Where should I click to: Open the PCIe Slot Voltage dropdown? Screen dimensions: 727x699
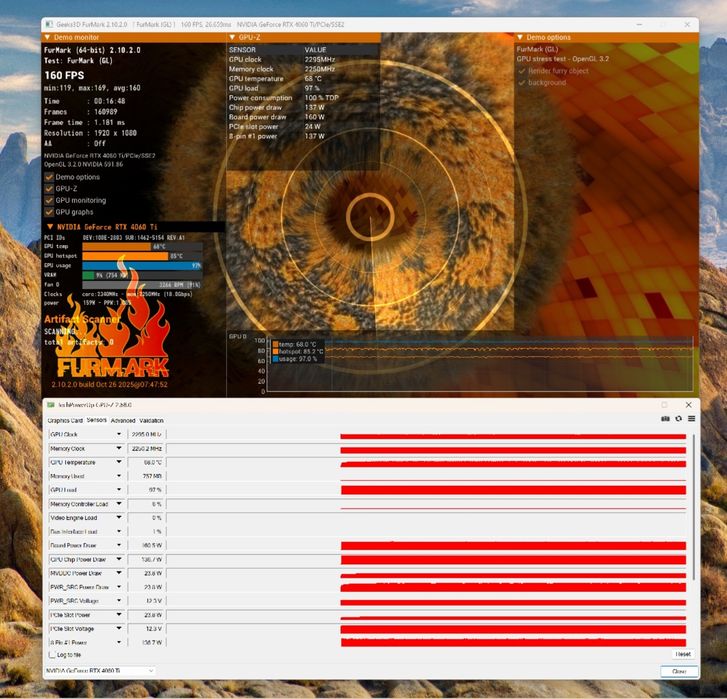pyautogui.click(x=119, y=629)
